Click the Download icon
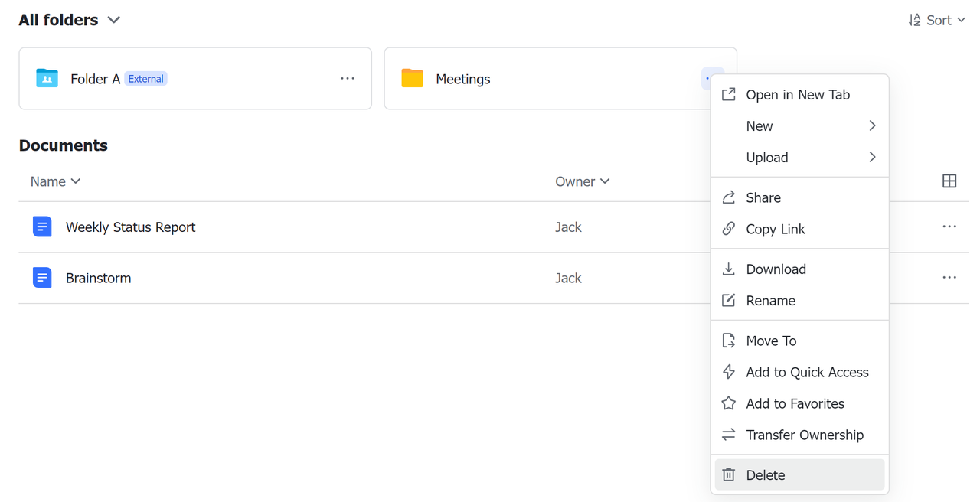This screenshot has height=502, width=980. tap(728, 269)
